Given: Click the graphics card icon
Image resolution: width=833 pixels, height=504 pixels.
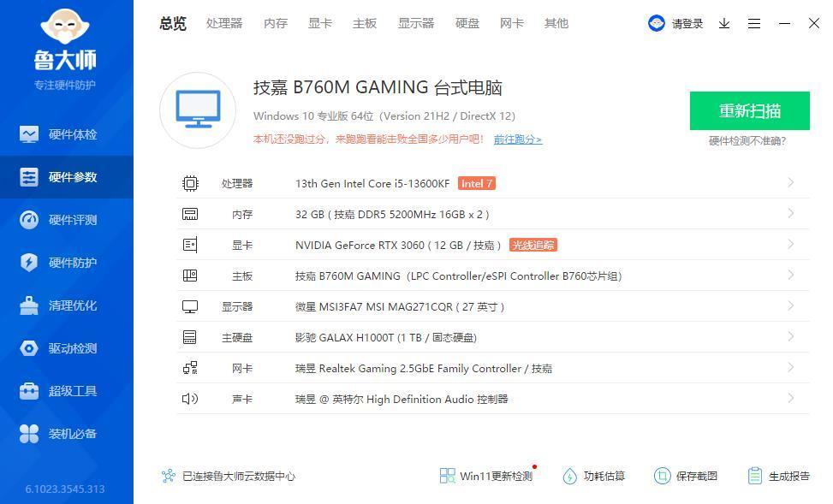Looking at the screenshot, I should [190, 245].
